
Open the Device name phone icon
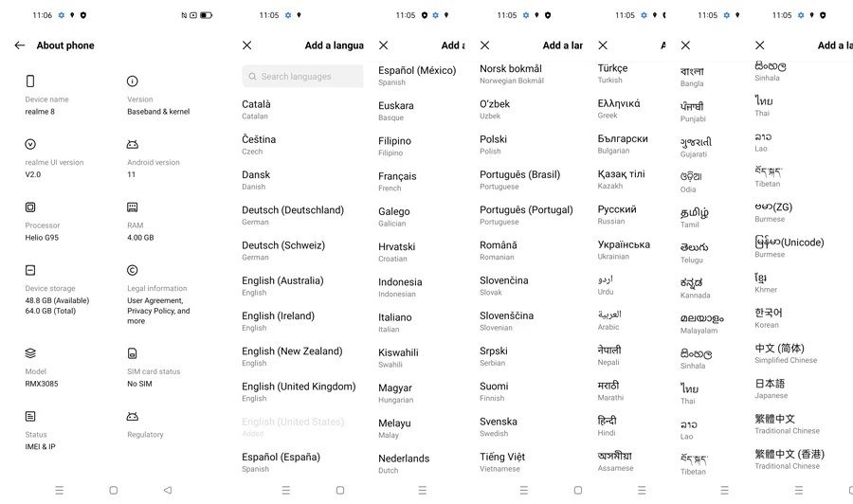click(x=30, y=81)
